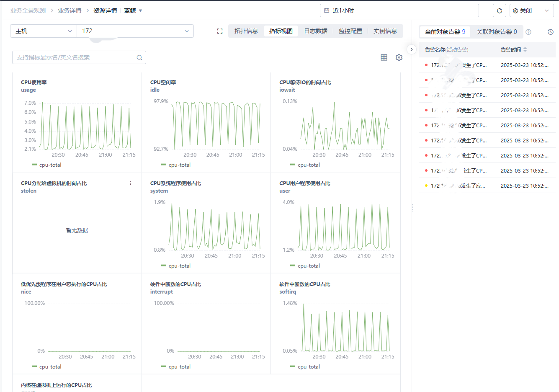Switch to 关联对象告警 tab

[x=497, y=32]
